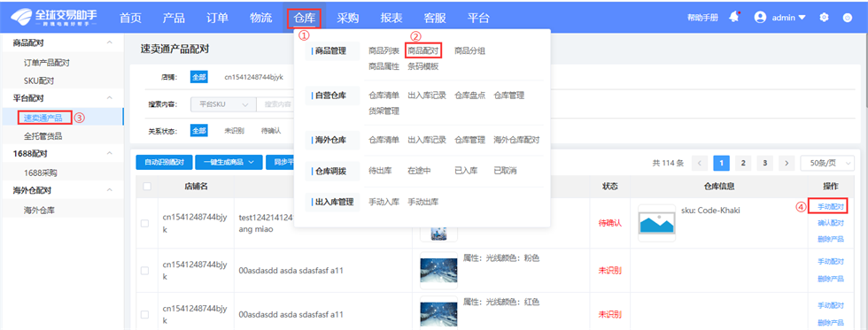This screenshot has width=868, height=330.
Task: Open the 订单 top menu
Action: pos(218,18)
